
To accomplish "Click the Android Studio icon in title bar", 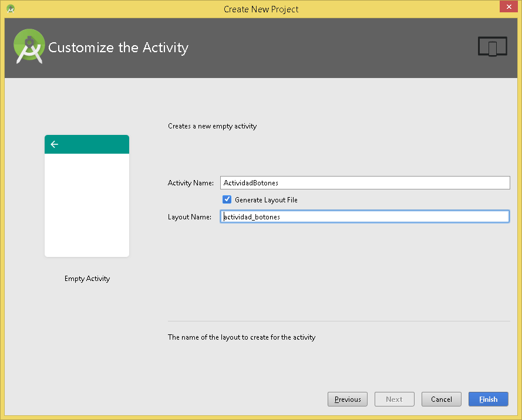I will (11, 9).
